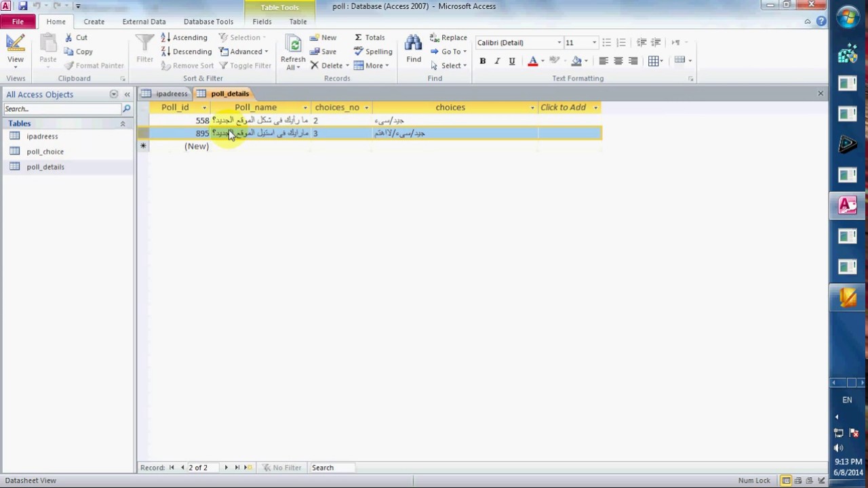Sort records Descending
The image size is (868, 488).
186,52
